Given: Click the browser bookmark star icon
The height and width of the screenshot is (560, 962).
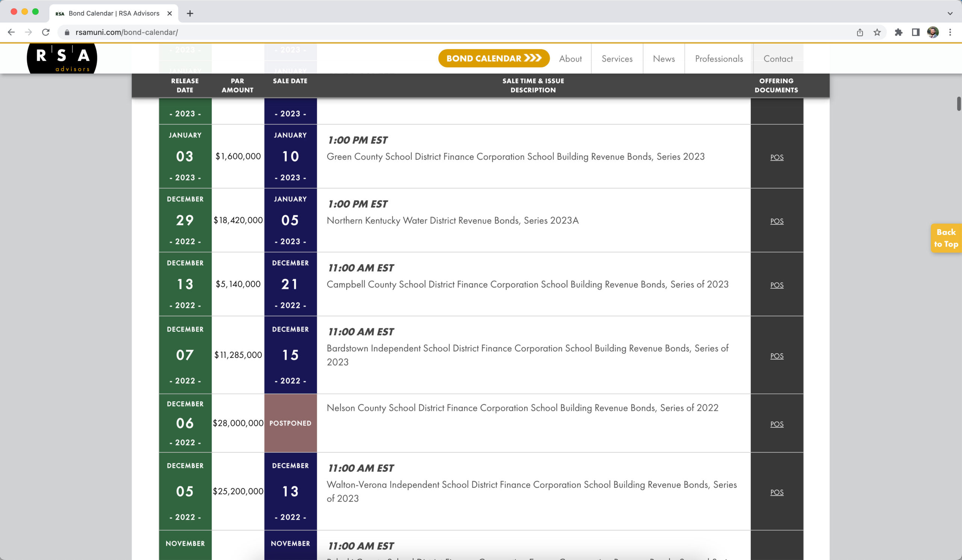Looking at the screenshot, I should click(878, 31).
